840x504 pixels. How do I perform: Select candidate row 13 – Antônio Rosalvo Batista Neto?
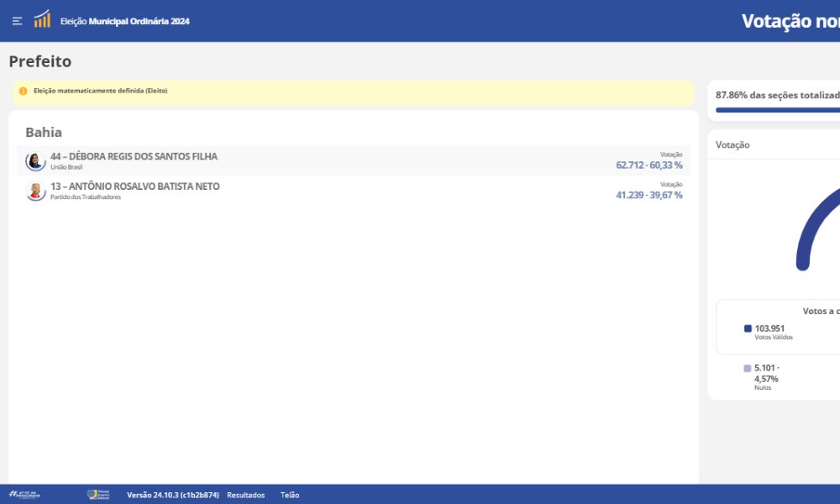354,192
